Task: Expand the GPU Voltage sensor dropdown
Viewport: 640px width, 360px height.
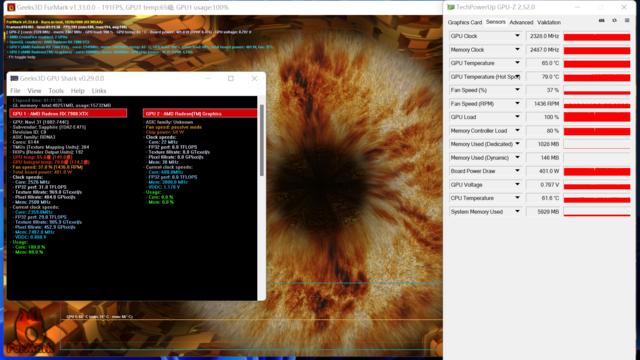Action: 517,184
